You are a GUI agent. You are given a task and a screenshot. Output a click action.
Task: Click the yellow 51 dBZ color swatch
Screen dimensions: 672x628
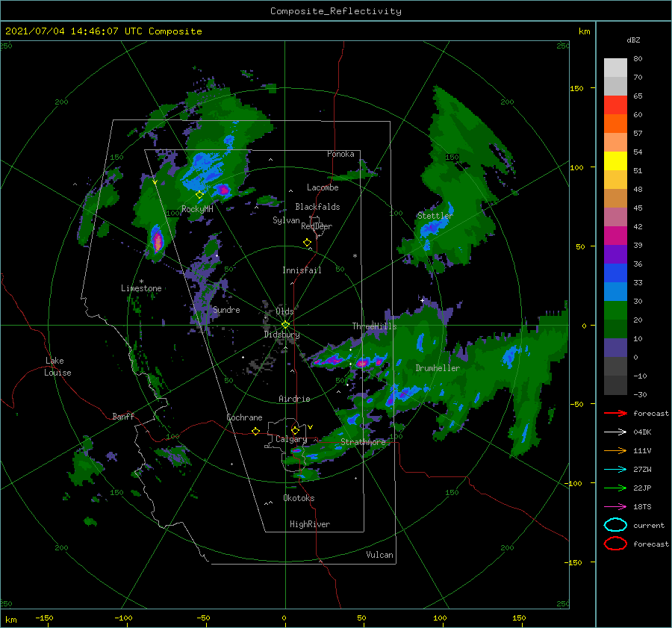click(x=615, y=161)
